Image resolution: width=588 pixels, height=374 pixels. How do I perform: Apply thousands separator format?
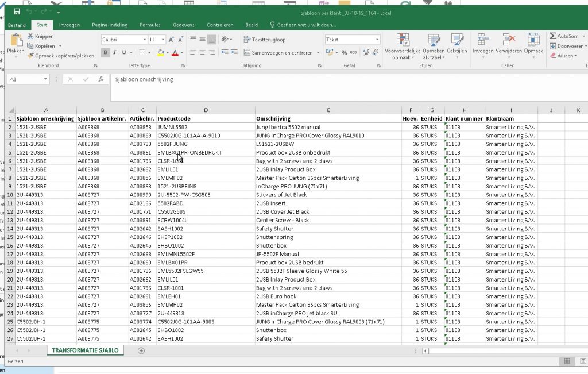point(353,52)
